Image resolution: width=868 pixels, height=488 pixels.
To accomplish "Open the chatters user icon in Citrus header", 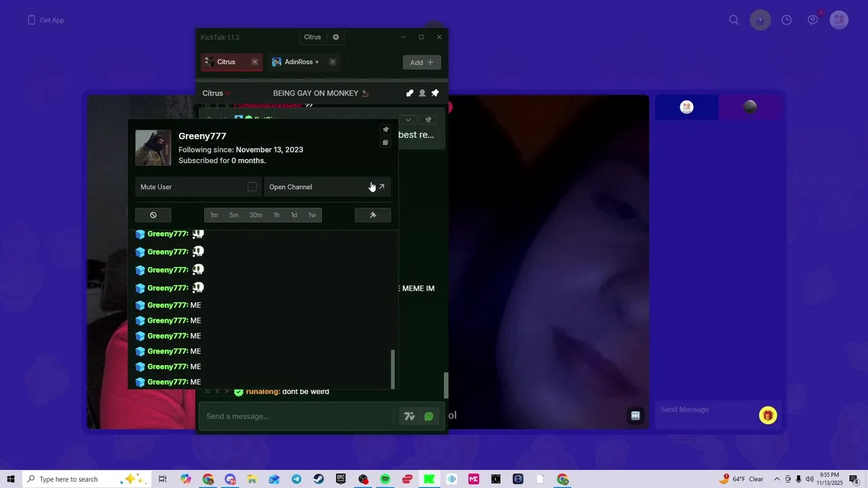I will (422, 93).
